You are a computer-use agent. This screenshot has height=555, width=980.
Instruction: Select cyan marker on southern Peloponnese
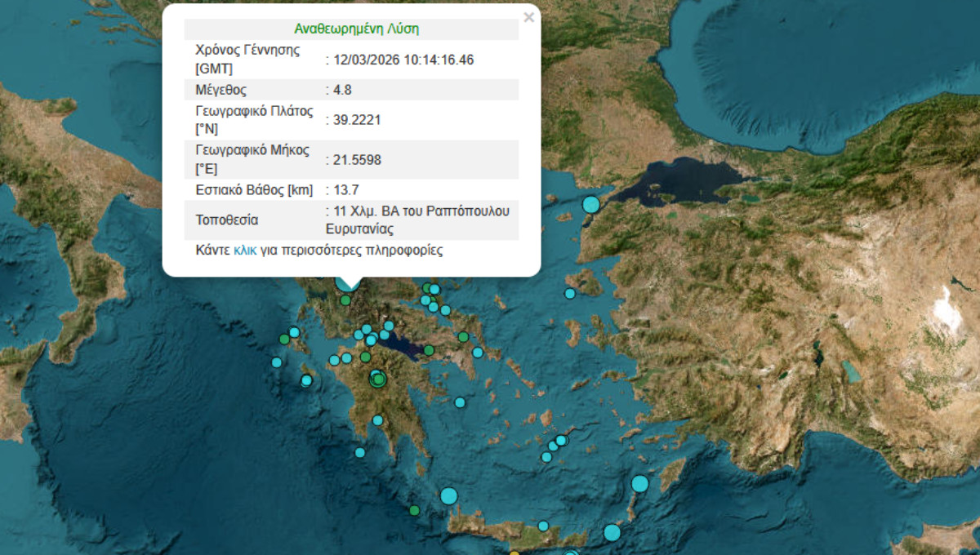tap(377, 420)
